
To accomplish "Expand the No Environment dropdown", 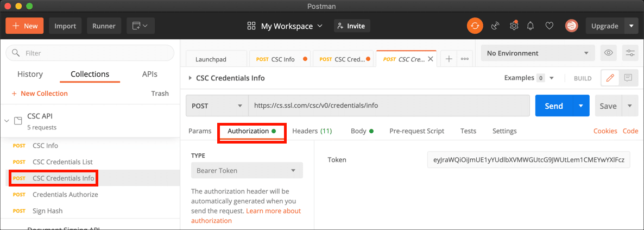I will point(537,53).
